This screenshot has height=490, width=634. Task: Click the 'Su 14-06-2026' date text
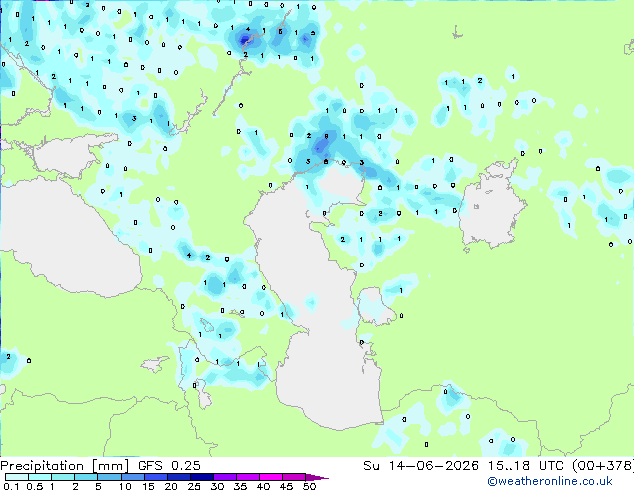421,466
